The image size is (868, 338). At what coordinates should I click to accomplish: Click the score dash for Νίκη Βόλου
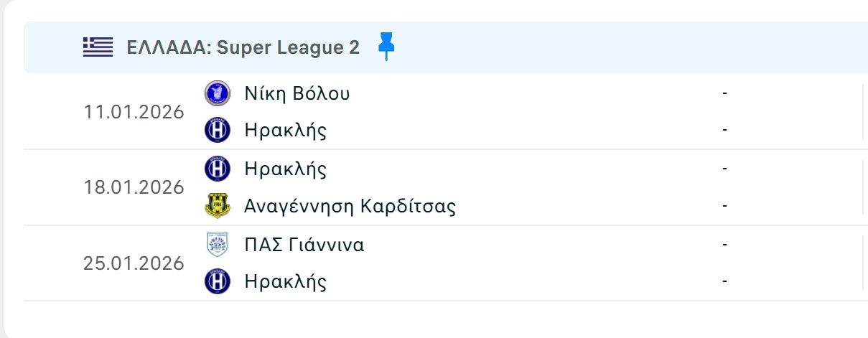click(725, 93)
